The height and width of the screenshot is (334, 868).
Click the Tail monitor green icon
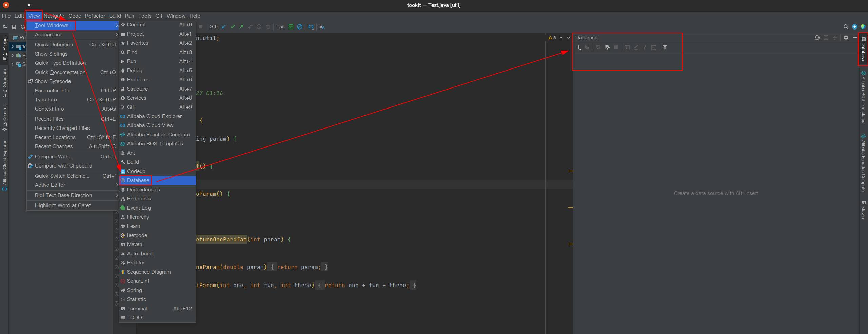(x=291, y=27)
